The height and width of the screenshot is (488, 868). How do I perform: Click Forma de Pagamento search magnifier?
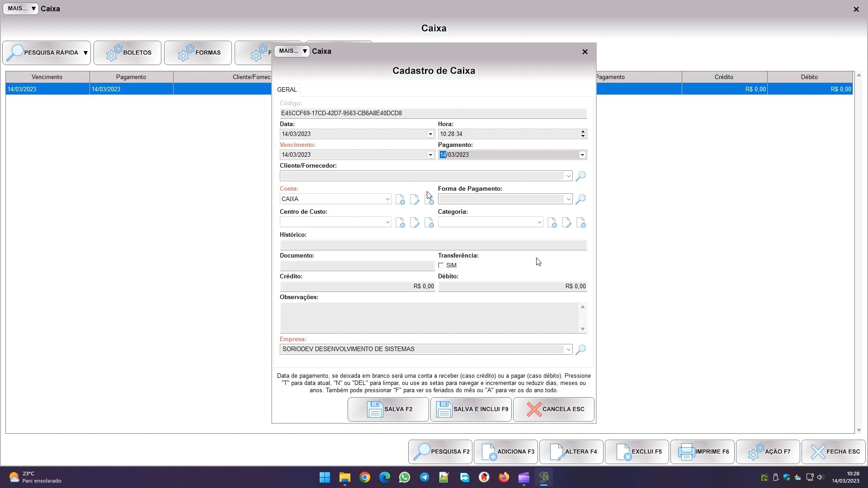(x=581, y=199)
